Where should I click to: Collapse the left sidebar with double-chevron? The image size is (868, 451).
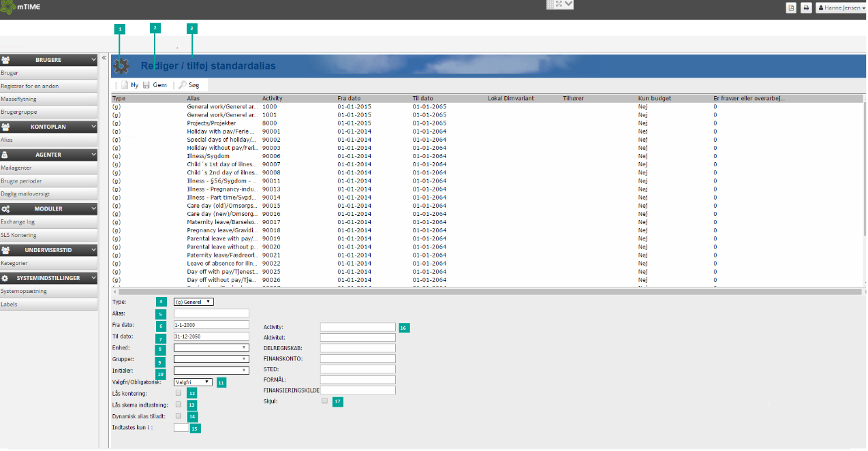(104, 58)
